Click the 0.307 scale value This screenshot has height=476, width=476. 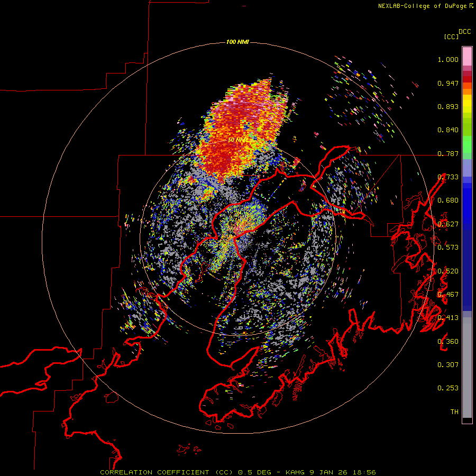[x=448, y=365]
